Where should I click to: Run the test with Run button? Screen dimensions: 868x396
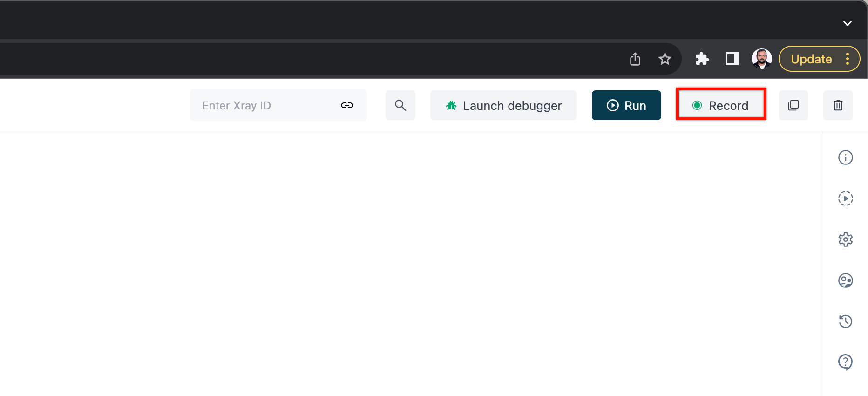point(626,105)
